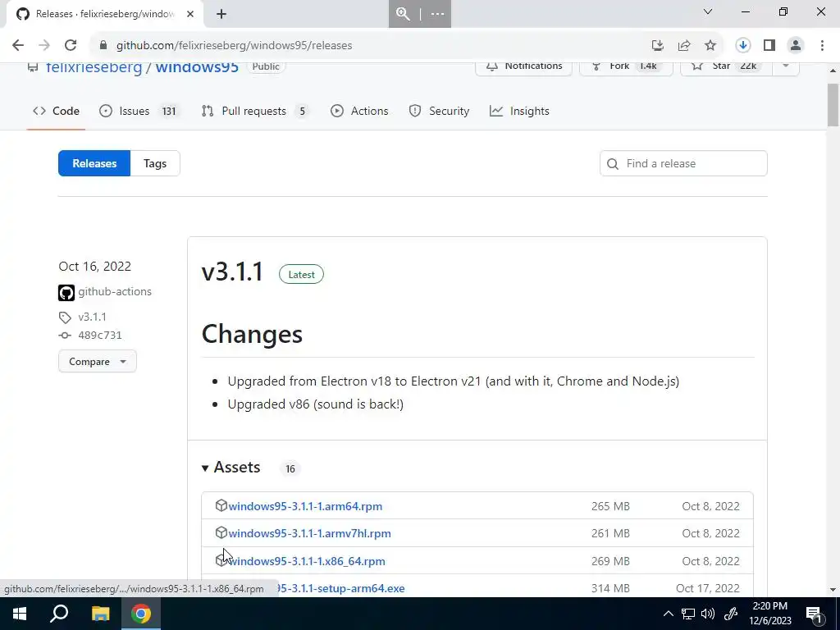The image size is (840, 630).
Task: Open the volume control tray icon
Action: pyautogui.click(x=708, y=614)
